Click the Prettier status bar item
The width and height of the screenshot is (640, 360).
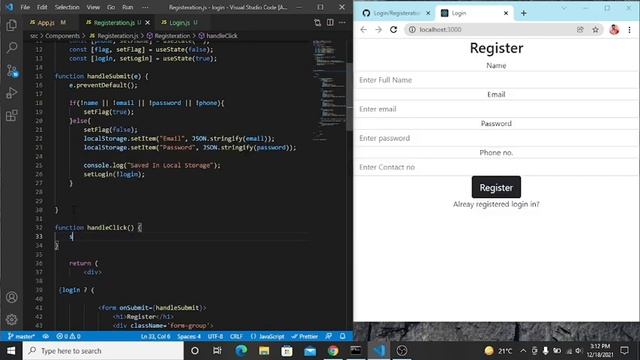pyautogui.click(x=304, y=336)
